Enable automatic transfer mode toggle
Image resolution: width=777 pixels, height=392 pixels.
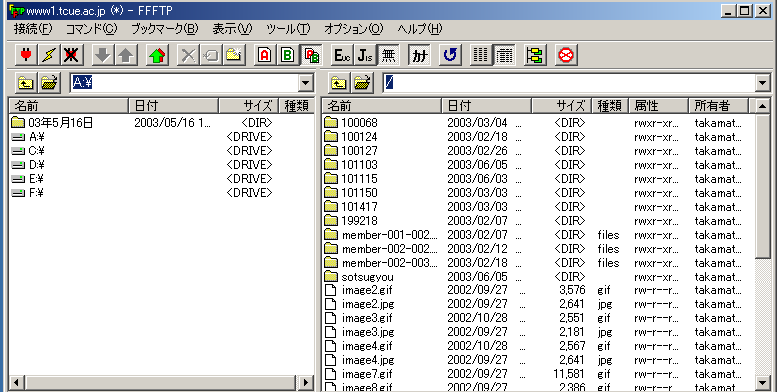[x=311, y=55]
